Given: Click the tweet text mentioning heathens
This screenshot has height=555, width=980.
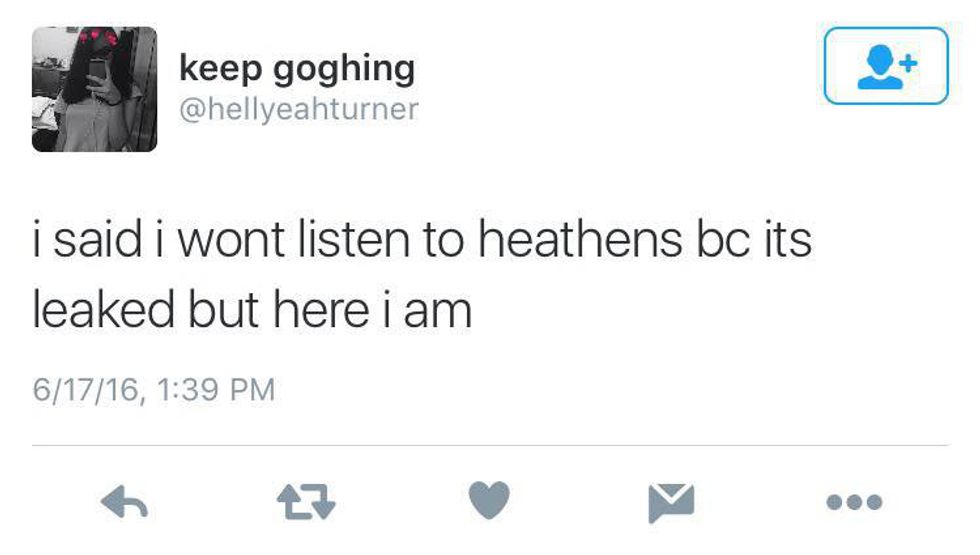Looking at the screenshot, I should pos(422,274).
